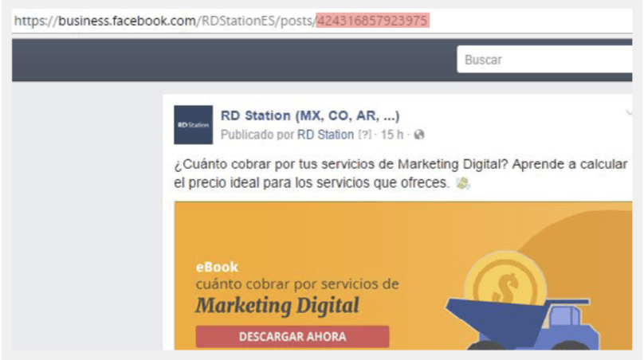Open the post's '15 h' timestamp link
Viewport: 644px width, 360px height.
click(x=392, y=135)
